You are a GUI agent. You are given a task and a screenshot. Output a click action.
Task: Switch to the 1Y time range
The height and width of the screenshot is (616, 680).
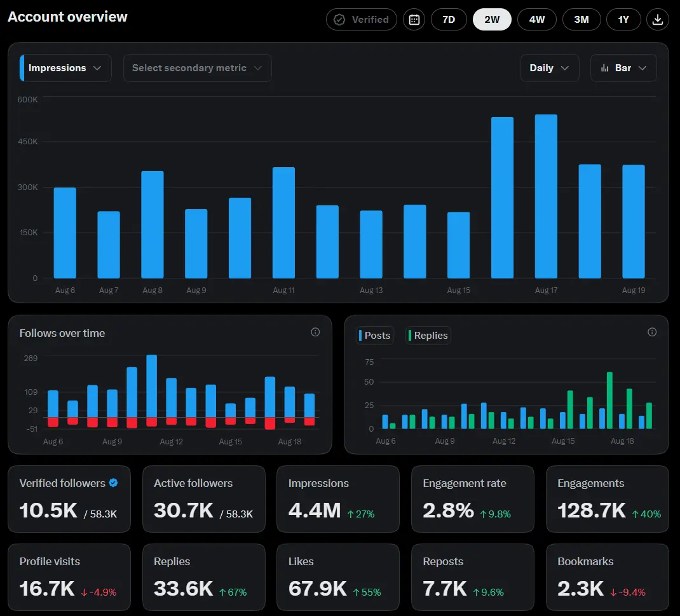pyautogui.click(x=623, y=20)
